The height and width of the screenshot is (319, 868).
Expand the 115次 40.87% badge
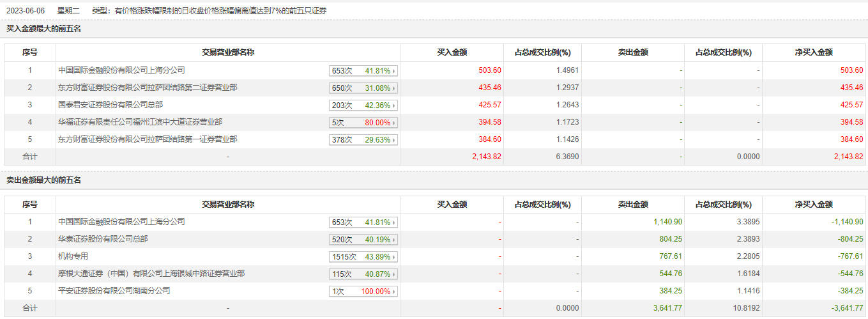click(x=363, y=274)
